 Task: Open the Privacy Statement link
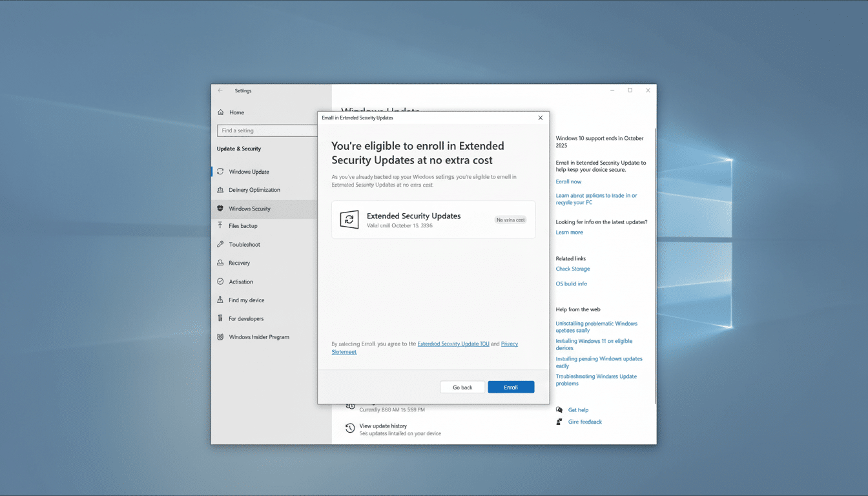click(x=510, y=344)
